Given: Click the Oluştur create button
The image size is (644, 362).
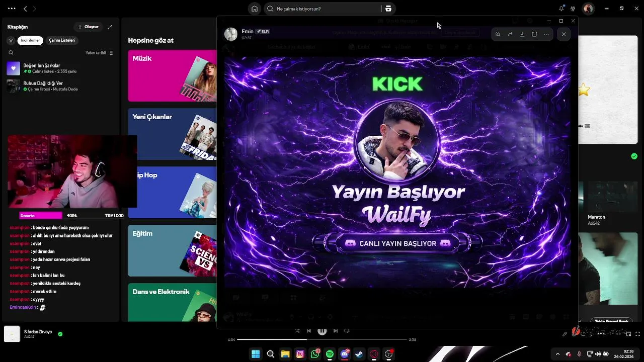Looking at the screenshot, I should pyautogui.click(x=89, y=27).
